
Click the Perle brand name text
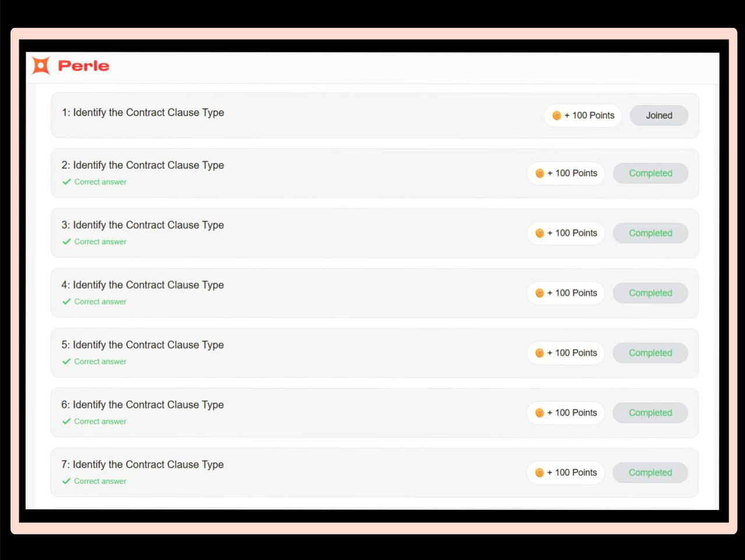click(83, 66)
